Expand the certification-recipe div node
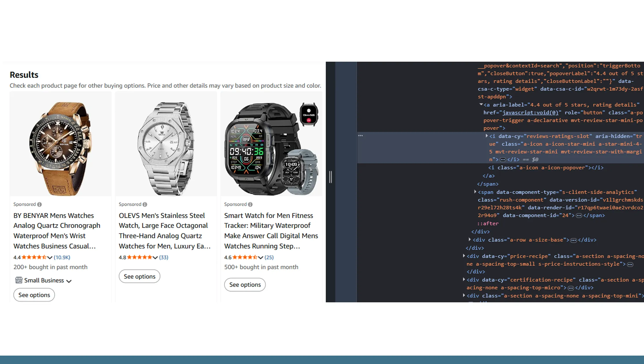 tap(464, 279)
